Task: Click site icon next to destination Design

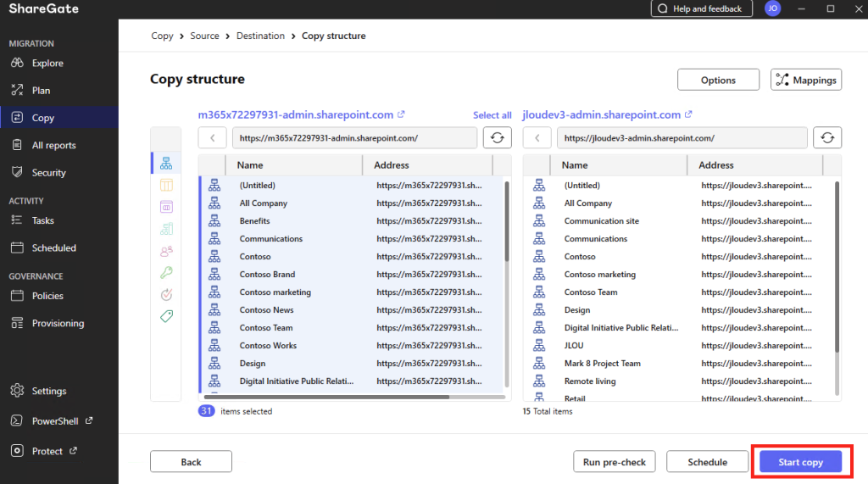Action: pyautogui.click(x=538, y=309)
